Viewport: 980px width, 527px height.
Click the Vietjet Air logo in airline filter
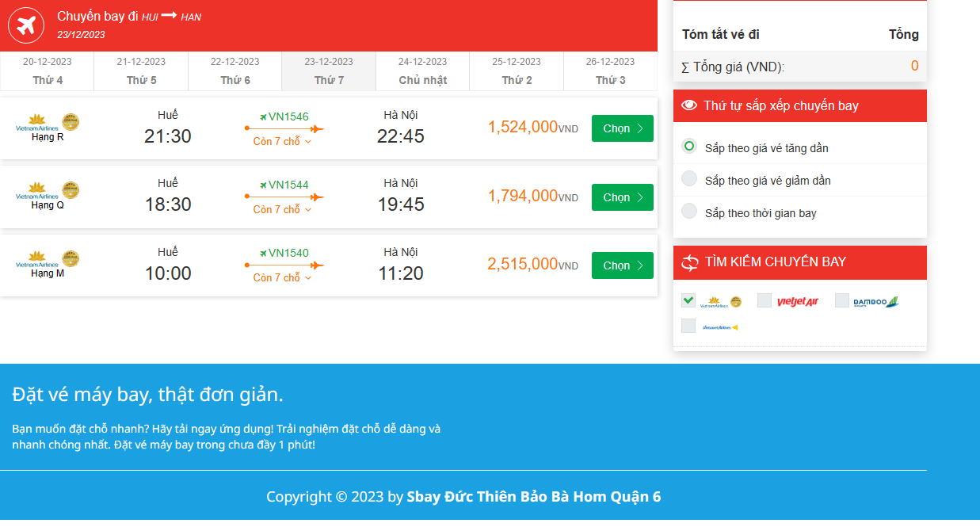(x=797, y=301)
